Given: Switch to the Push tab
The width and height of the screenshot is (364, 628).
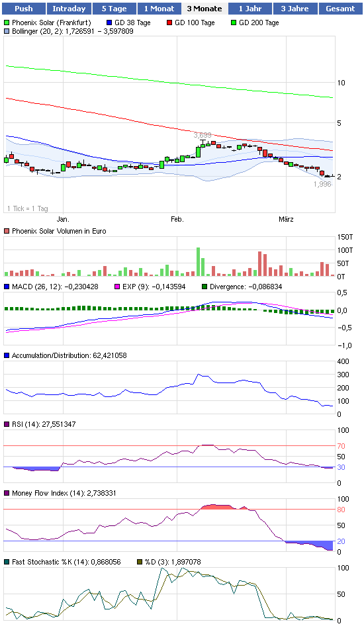Looking at the screenshot, I should pyautogui.click(x=23, y=9).
